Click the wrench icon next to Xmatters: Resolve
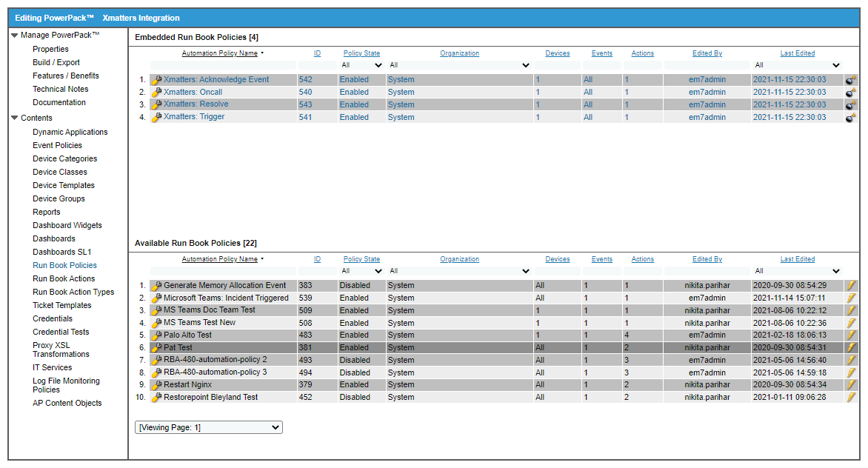The image size is (868, 468). (x=156, y=105)
